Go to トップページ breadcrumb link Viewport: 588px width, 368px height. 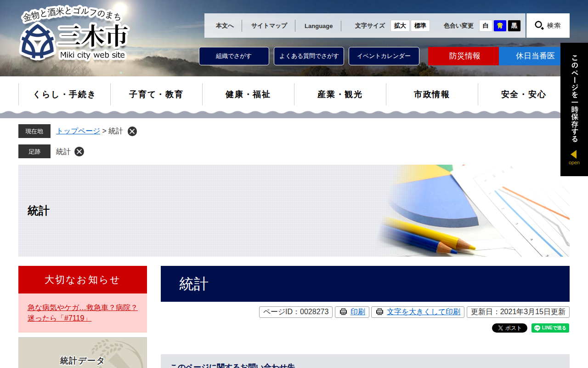tap(78, 131)
